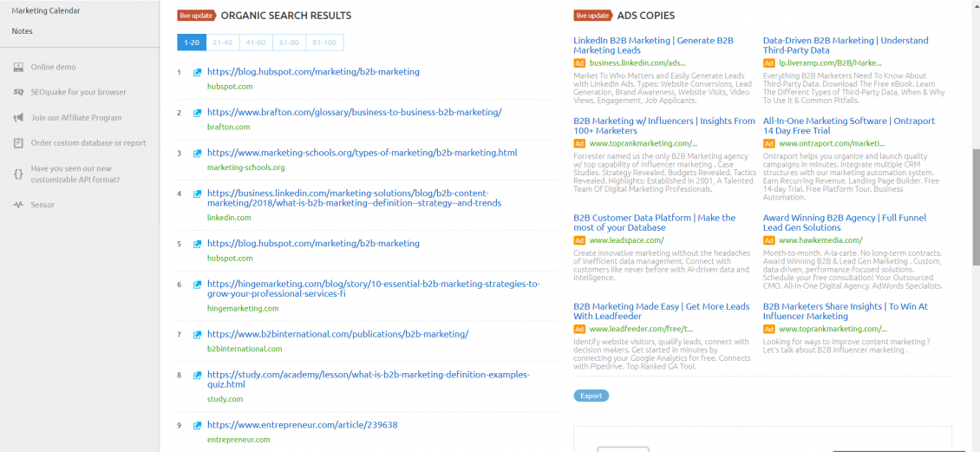Click www.leadspace.com ad URL

point(626,240)
